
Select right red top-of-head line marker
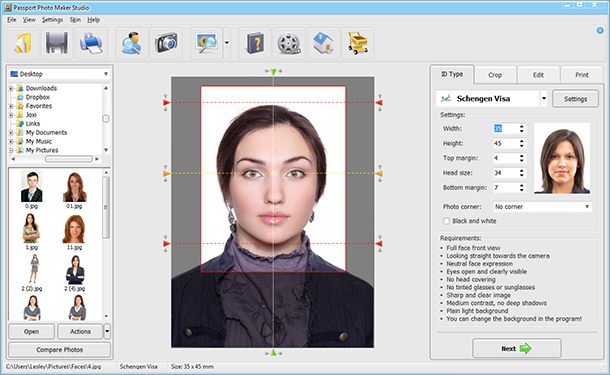click(379, 103)
